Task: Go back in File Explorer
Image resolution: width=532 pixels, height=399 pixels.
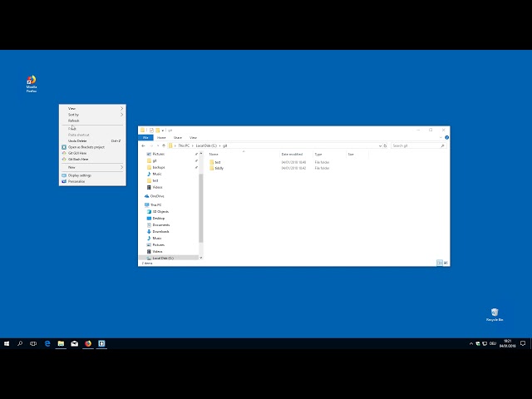Action: [x=143, y=145]
